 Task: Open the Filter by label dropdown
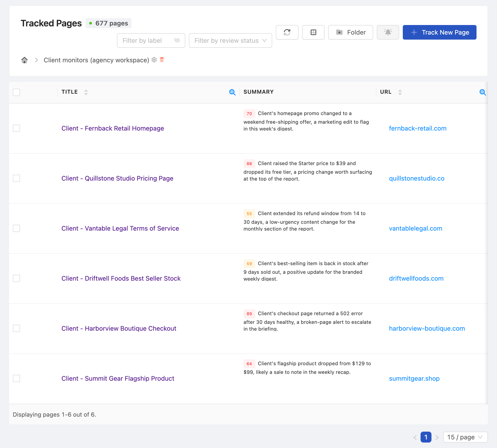click(x=151, y=40)
